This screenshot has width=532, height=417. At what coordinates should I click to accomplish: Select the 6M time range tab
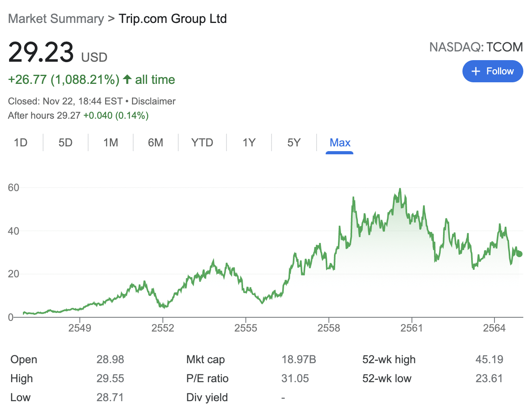[156, 142]
